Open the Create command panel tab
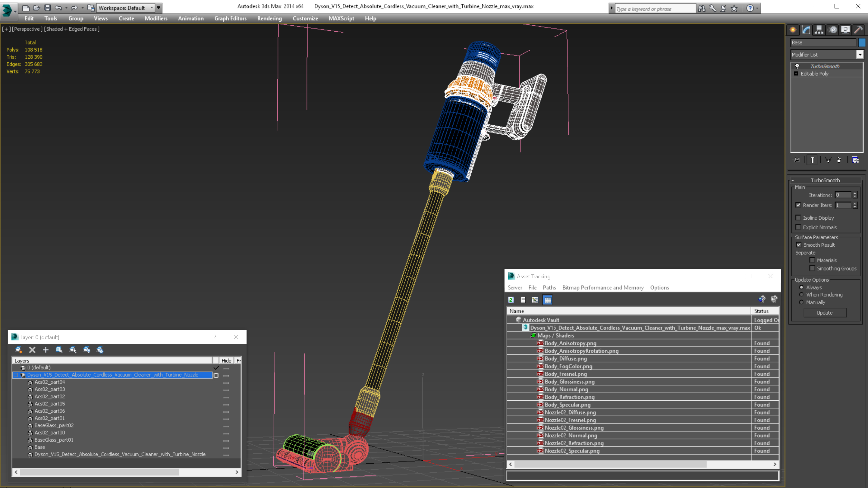Image resolution: width=868 pixels, height=488 pixels. coord(793,30)
